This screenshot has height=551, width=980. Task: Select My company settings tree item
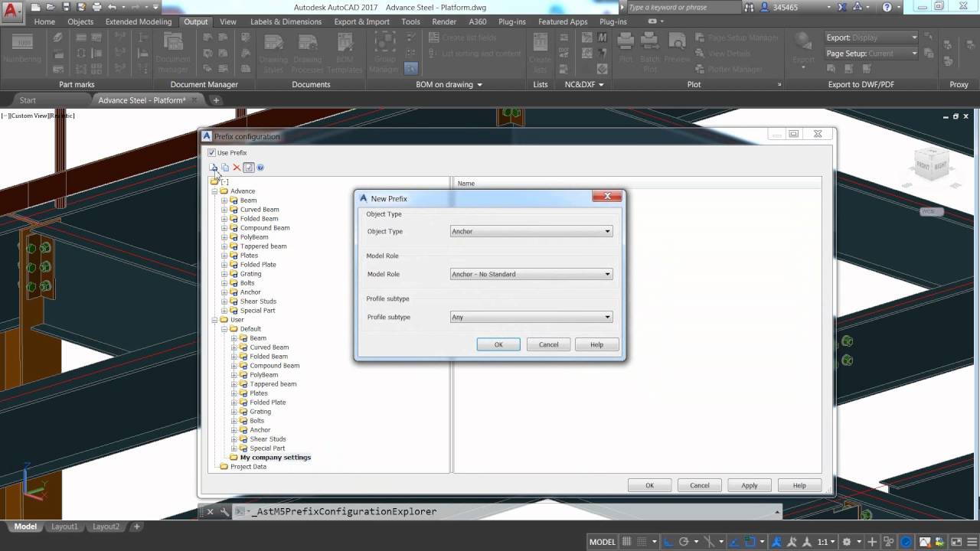(276, 458)
